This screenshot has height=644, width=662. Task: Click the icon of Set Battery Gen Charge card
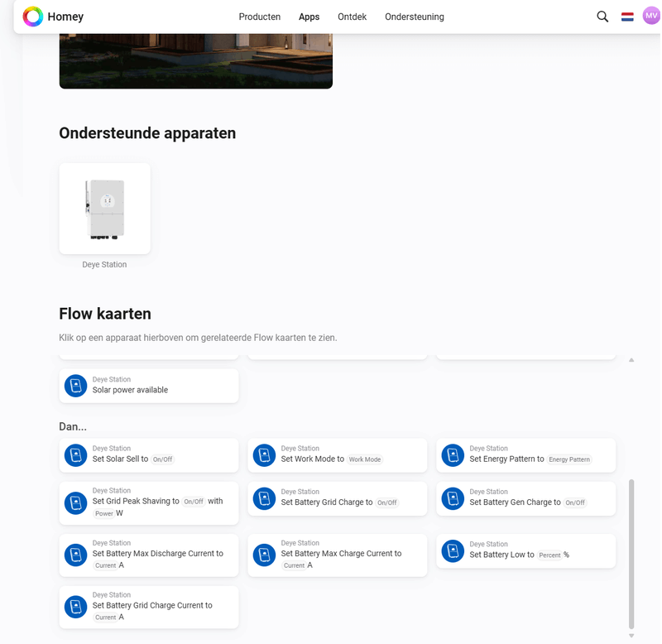tap(453, 498)
